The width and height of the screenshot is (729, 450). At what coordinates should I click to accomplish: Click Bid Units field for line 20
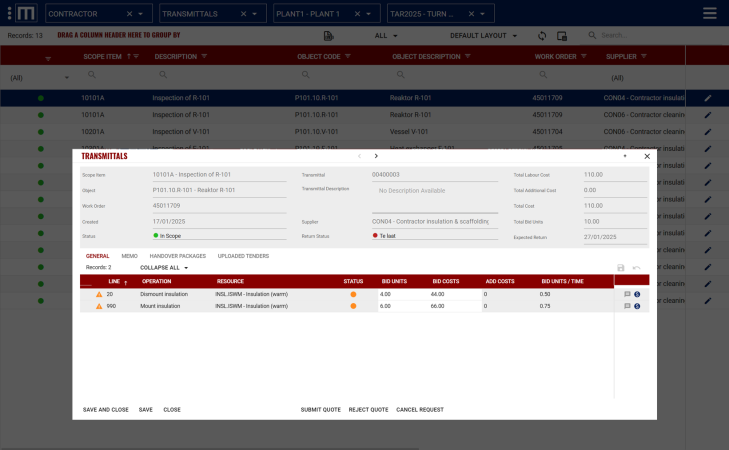400,294
